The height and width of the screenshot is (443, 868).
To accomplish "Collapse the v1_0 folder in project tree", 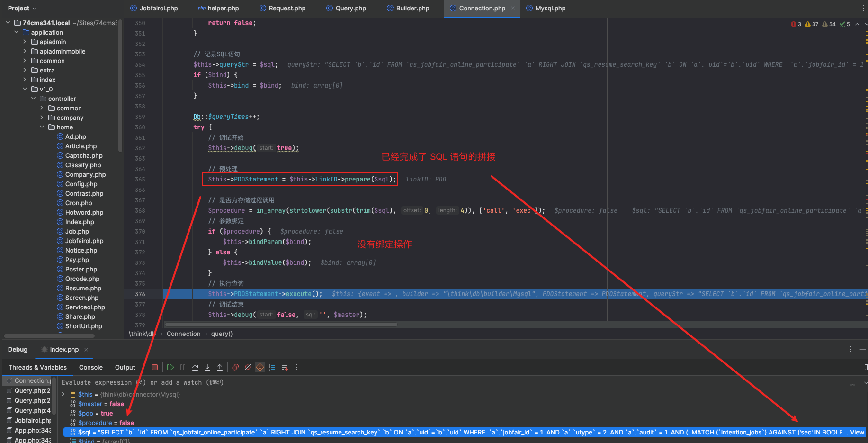I will [x=25, y=89].
